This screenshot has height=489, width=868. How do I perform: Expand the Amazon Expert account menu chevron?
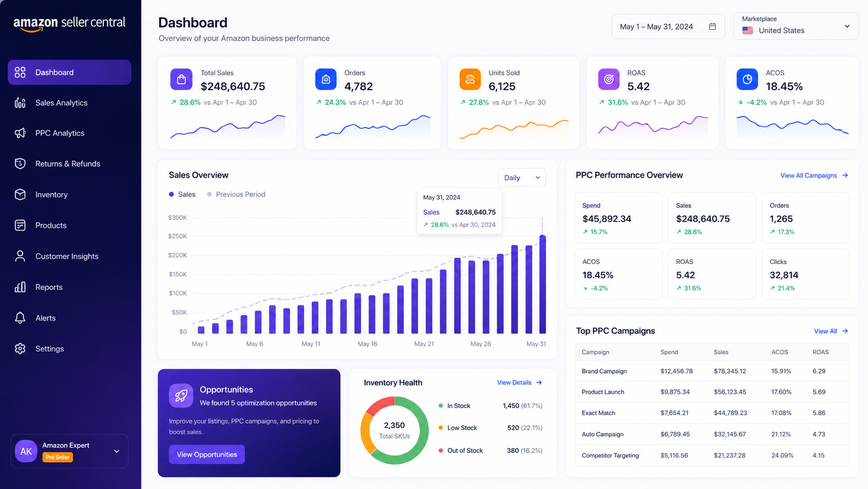[x=117, y=451]
